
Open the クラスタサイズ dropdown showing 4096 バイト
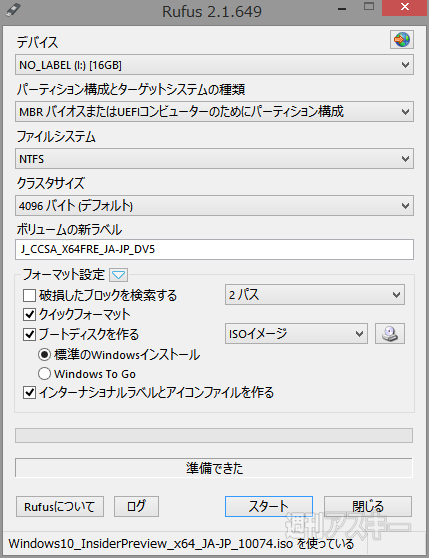[214, 205]
